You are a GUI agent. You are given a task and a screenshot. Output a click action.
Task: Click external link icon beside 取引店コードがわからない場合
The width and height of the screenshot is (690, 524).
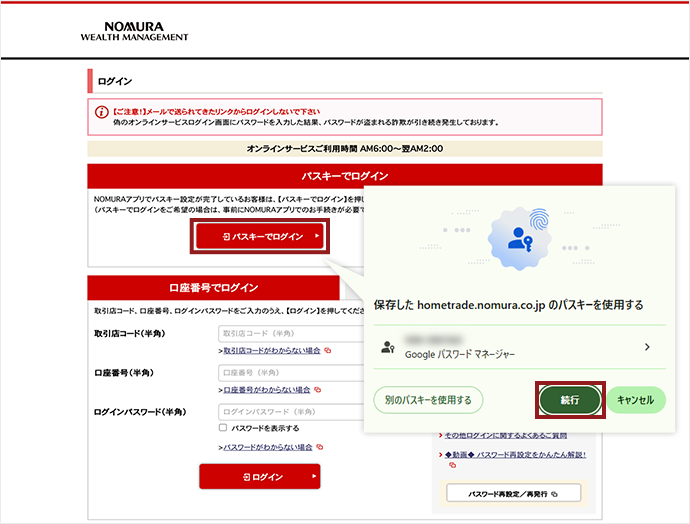[x=327, y=351]
